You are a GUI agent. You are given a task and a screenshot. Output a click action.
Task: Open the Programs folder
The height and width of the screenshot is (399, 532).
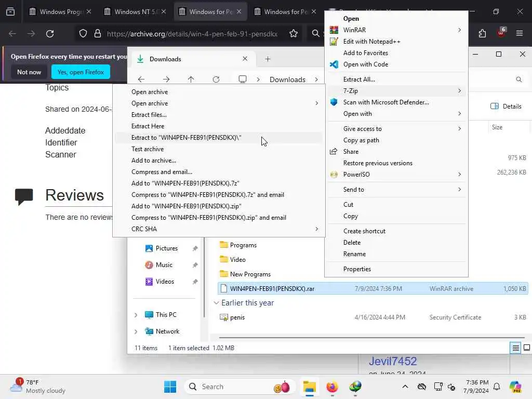[243, 245]
